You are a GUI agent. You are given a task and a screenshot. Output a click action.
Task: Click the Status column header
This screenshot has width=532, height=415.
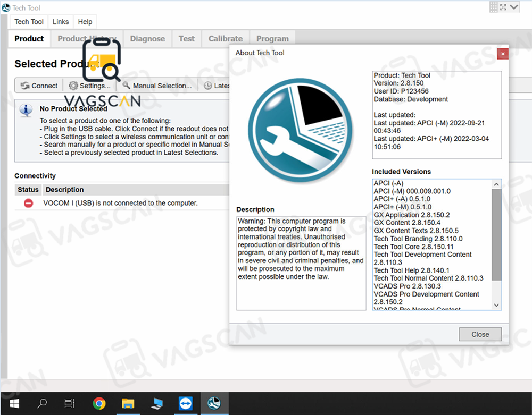point(28,190)
